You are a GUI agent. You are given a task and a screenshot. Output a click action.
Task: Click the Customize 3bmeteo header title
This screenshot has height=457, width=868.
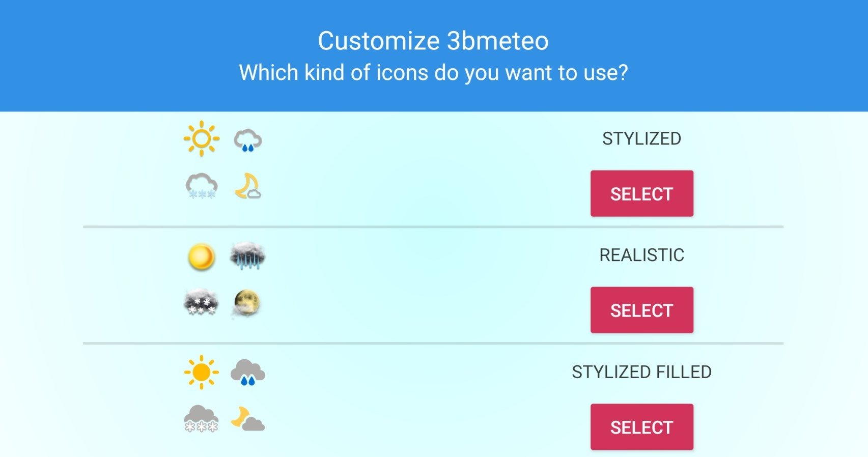click(x=434, y=41)
